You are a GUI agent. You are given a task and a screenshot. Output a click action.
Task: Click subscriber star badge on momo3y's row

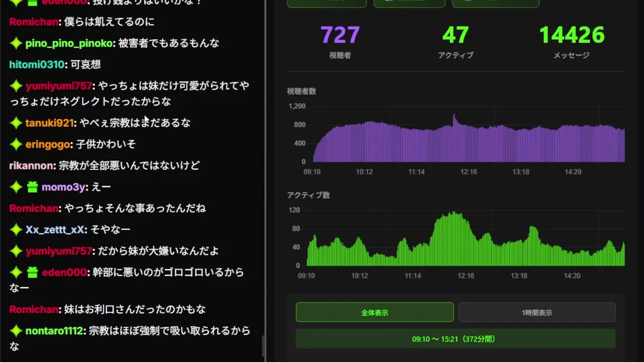(x=16, y=187)
